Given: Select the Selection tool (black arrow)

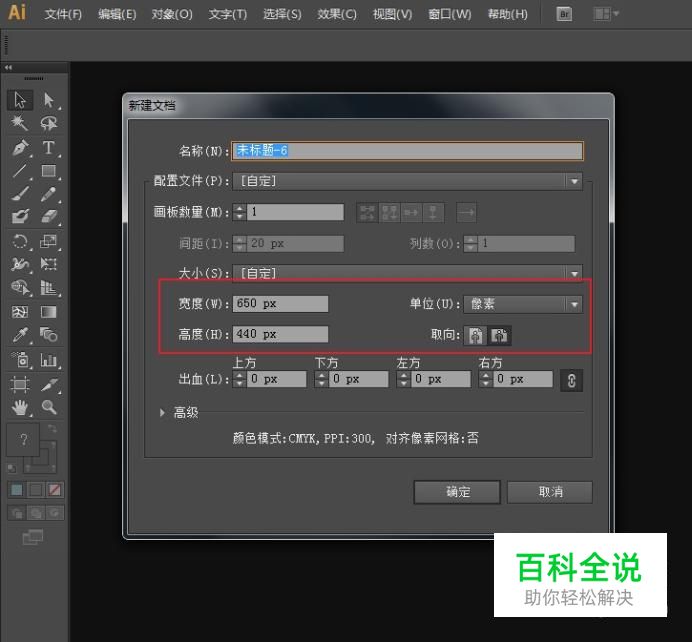Looking at the screenshot, I should click(x=20, y=100).
